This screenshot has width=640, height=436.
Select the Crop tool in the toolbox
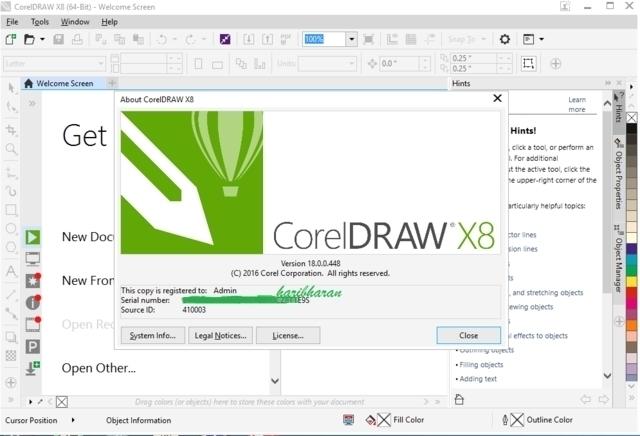[x=11, y=130]
